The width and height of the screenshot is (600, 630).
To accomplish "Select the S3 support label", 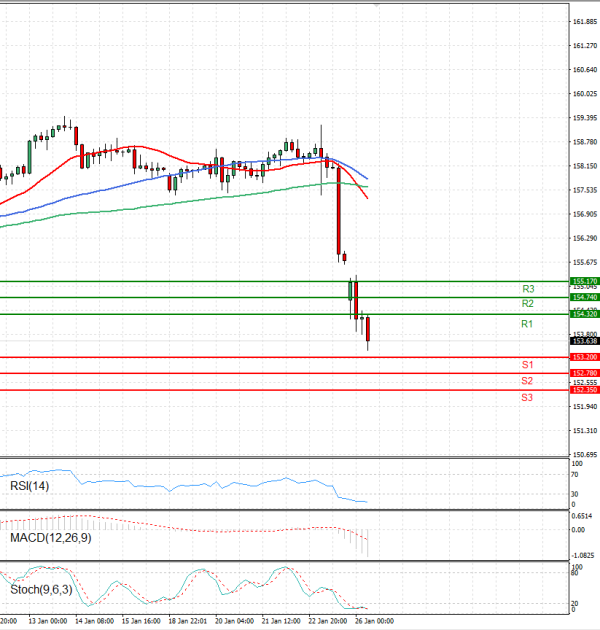I will click(x=527, y=398).
